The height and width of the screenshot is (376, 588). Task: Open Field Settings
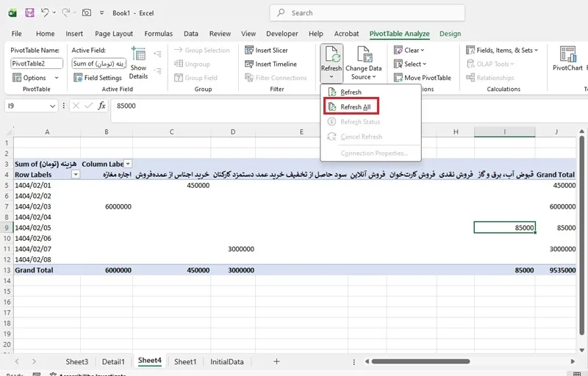pyautogui.click(x=98, y=78)
